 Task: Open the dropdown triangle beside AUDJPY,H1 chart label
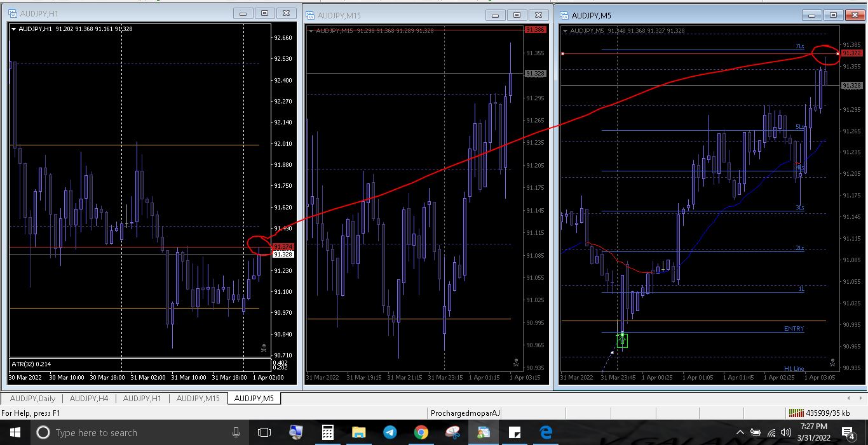point(14,29)
